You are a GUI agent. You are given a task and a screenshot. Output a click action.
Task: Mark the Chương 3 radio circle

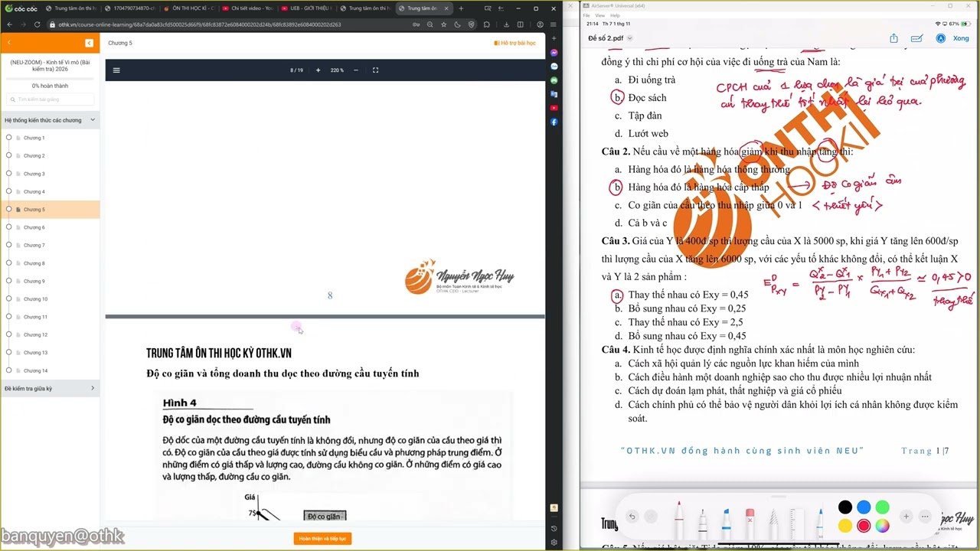point(8,174)
